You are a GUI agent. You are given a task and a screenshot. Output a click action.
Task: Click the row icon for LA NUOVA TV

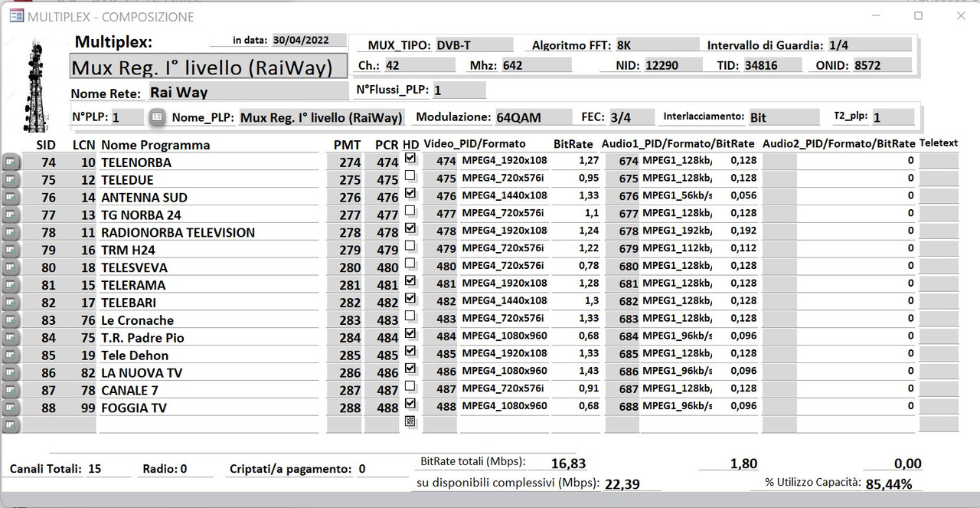[11, 373]
